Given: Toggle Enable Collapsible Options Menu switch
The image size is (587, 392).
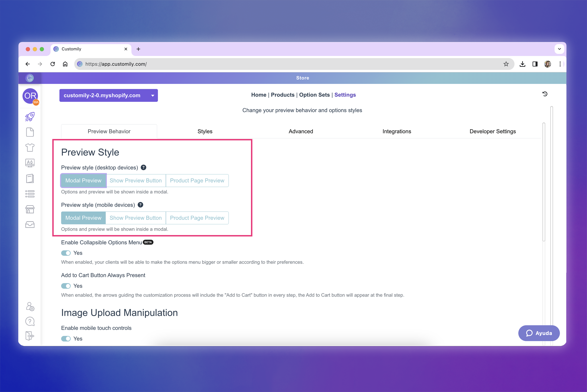Looking at the screenshot, I should (x=66, y=253).
